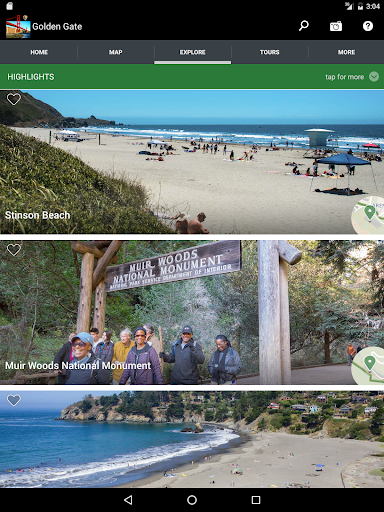The image size is (384, 512).
Task: Favorite the third beach cove photo
Action: point(14,400)
